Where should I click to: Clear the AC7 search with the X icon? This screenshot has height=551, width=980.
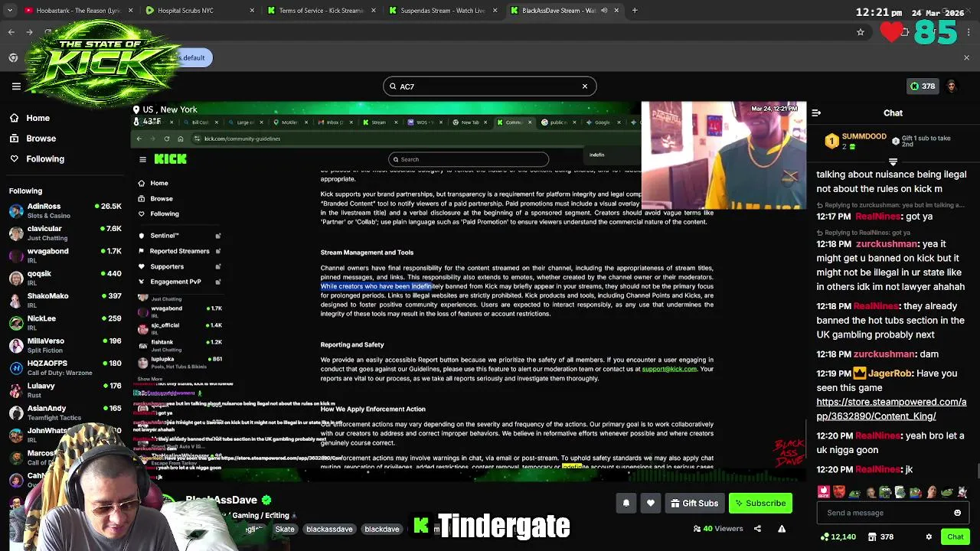point(585,86)
